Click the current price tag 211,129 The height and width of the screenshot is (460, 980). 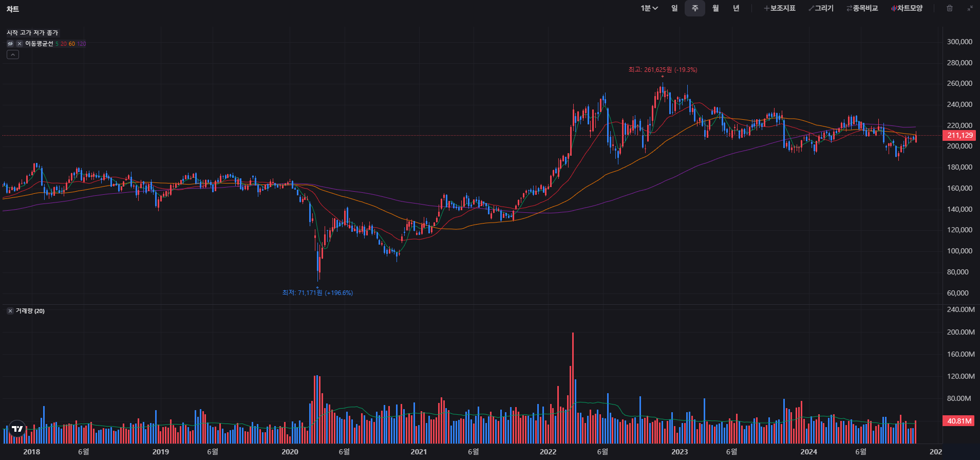[x=959, y=135]
